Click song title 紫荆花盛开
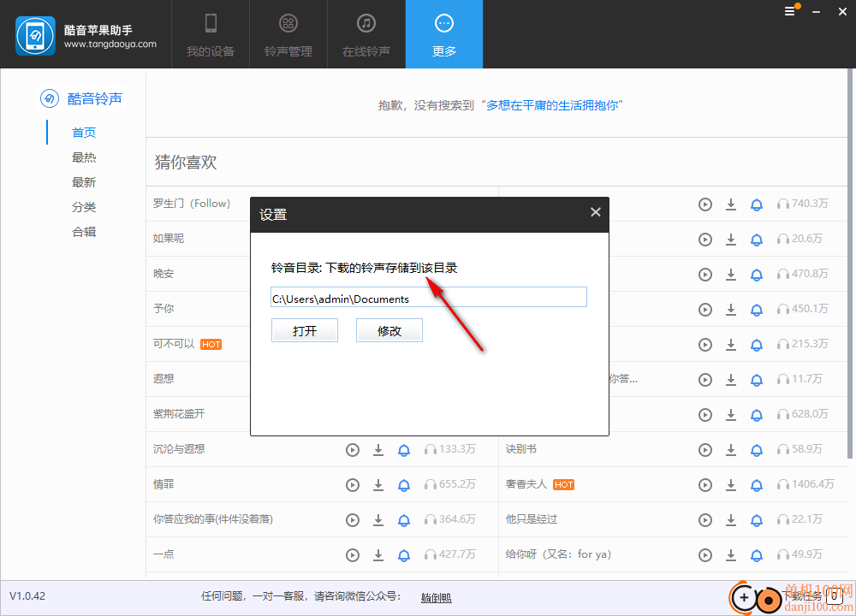Screen dimensions: 856x616 179,413
